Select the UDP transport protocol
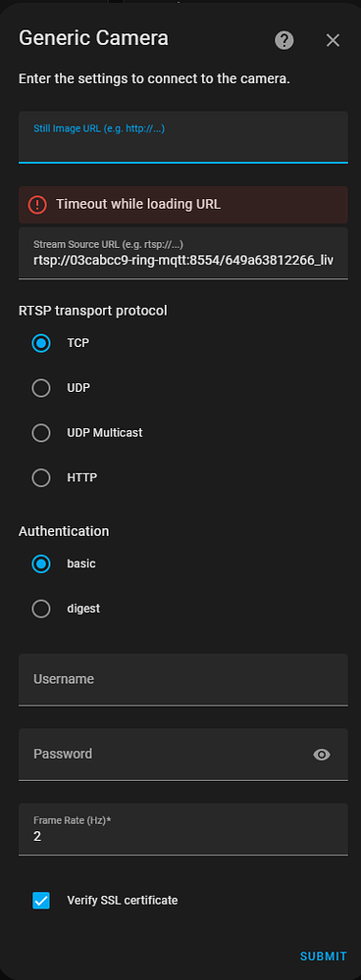The image size is (361, 980). click(41, 388)
